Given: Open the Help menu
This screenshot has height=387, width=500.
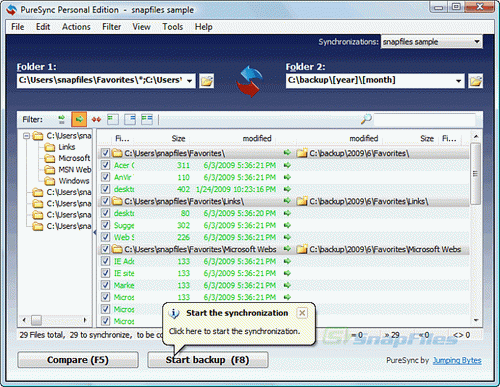Looking at the screenshot, I should [x=203, y=27].
